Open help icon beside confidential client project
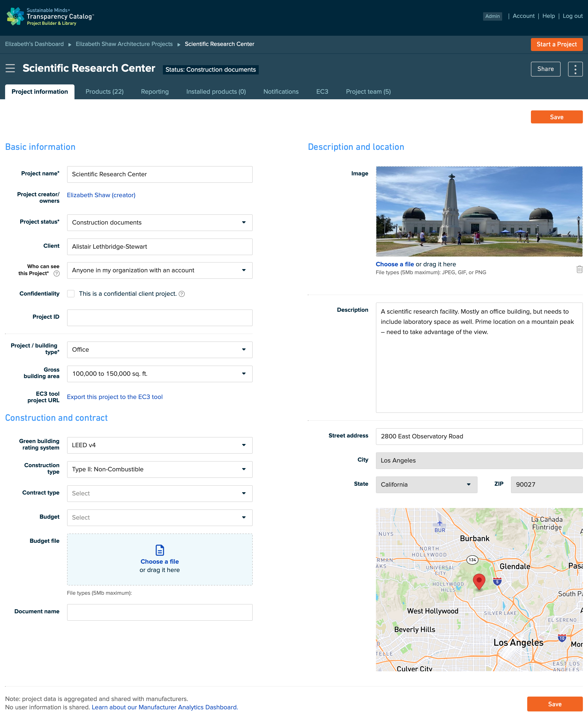The width and height of the screenshot is (588, 720). click(x=181, y=294)
